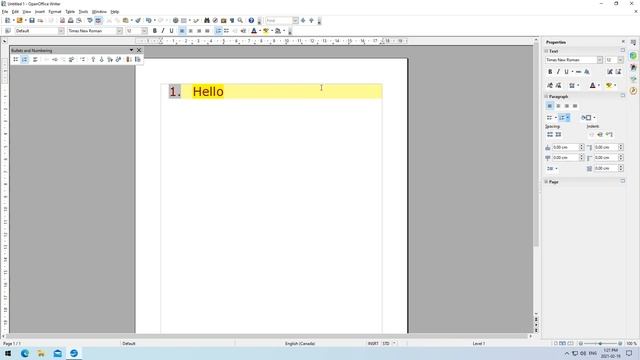Viewport: 640px width, 360px height.
Task: Open the Table menu
Action: (x=70, y=12)
